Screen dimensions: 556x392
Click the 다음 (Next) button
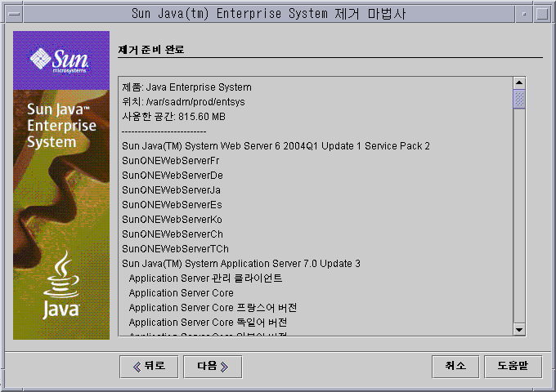(213, 367)
